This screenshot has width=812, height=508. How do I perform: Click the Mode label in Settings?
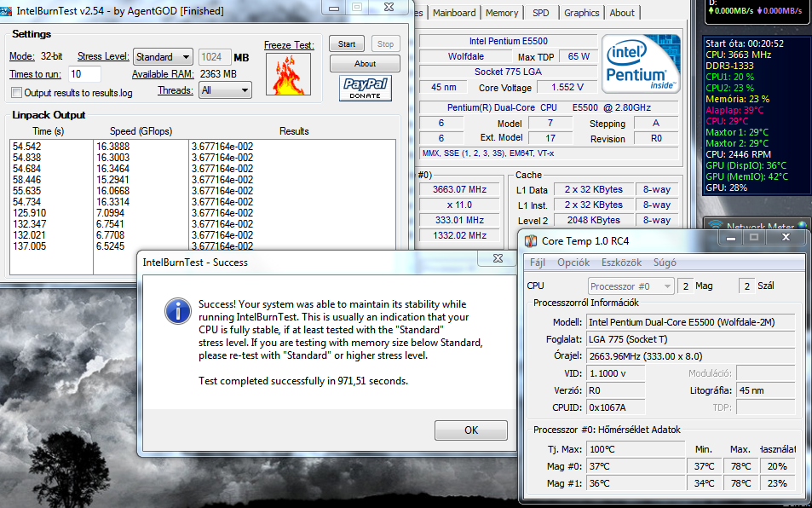pos(22,56)
